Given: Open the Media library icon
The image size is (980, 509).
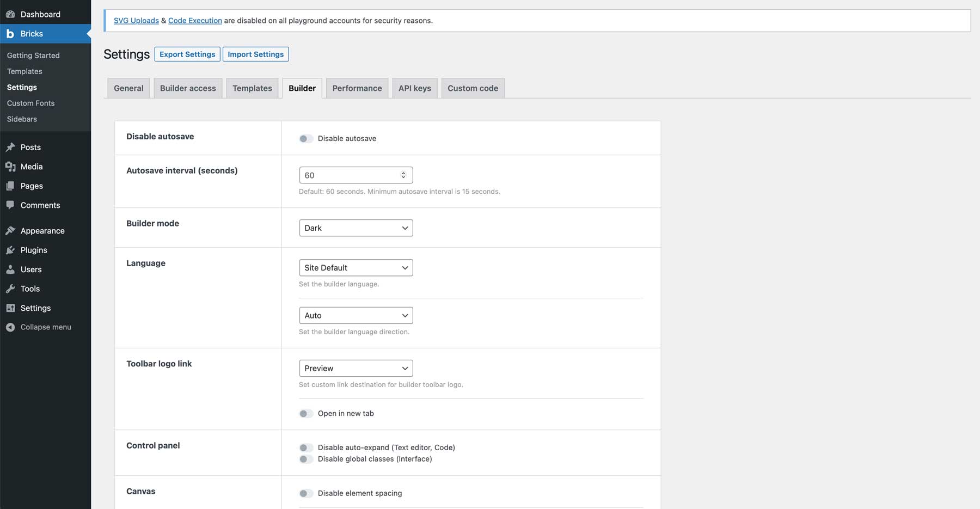Looking at the screenshot, I should tap(11, 167).
